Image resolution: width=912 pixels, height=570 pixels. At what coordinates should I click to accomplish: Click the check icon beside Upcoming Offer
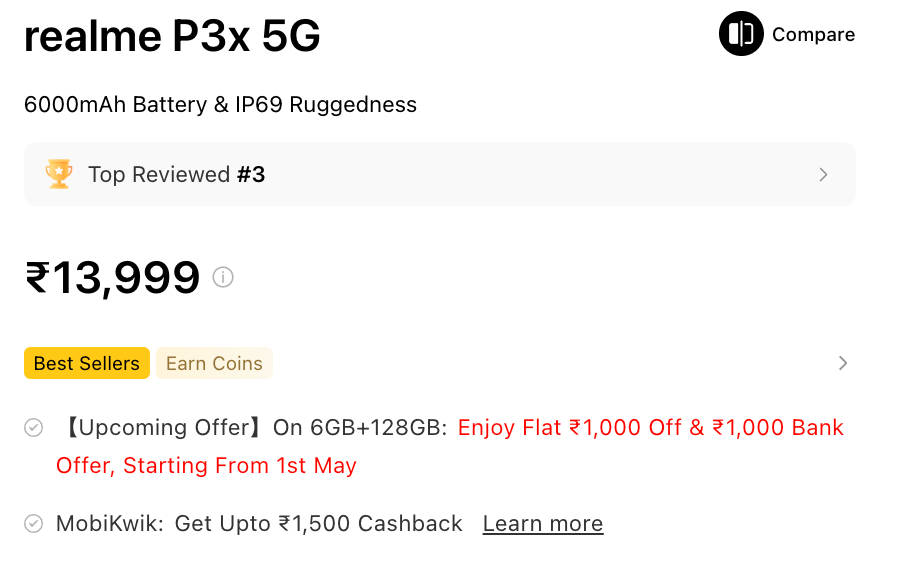[x=34, y=428]
